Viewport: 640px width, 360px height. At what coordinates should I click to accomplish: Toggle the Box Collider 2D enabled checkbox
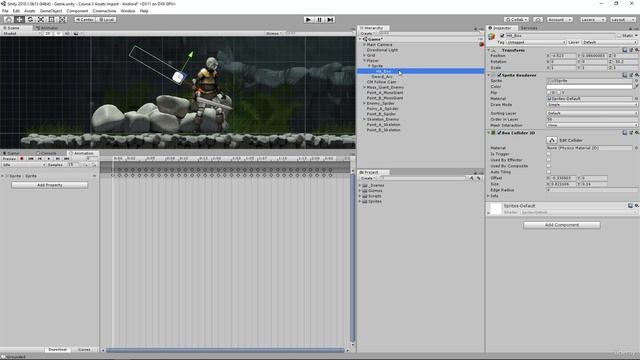tap(499, 133)
